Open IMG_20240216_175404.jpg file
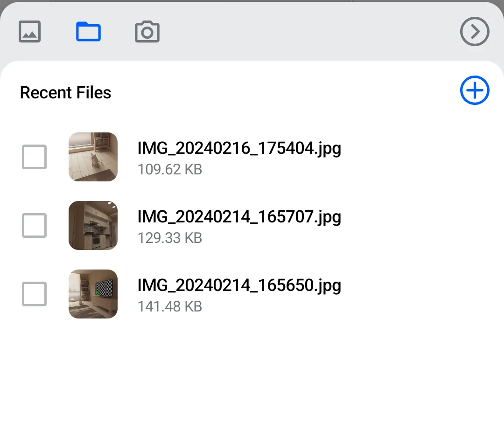Image resolution: width=504 pixels, height=429 pixels. tap(239, 148)
